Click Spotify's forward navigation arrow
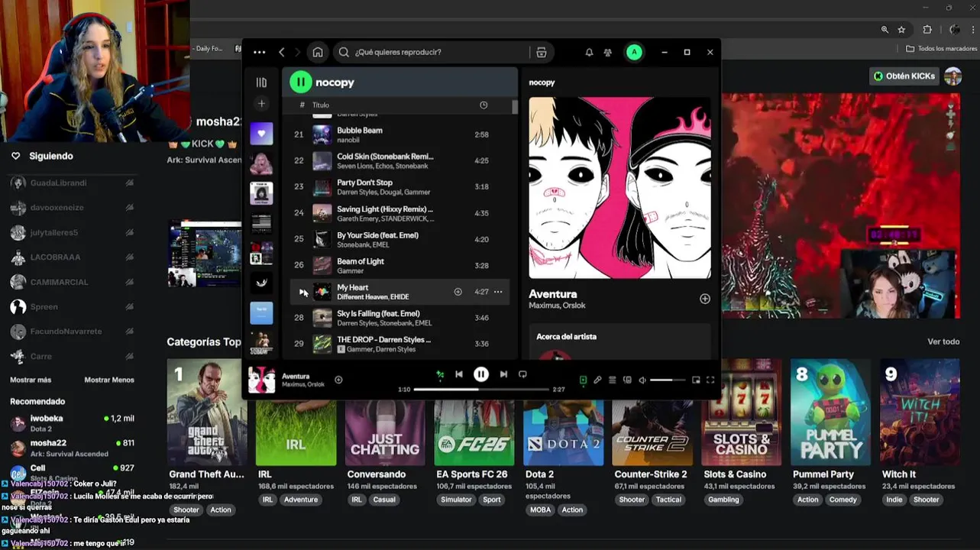The image size is (980, 550). pyautogui.click(x=297, y=53)
